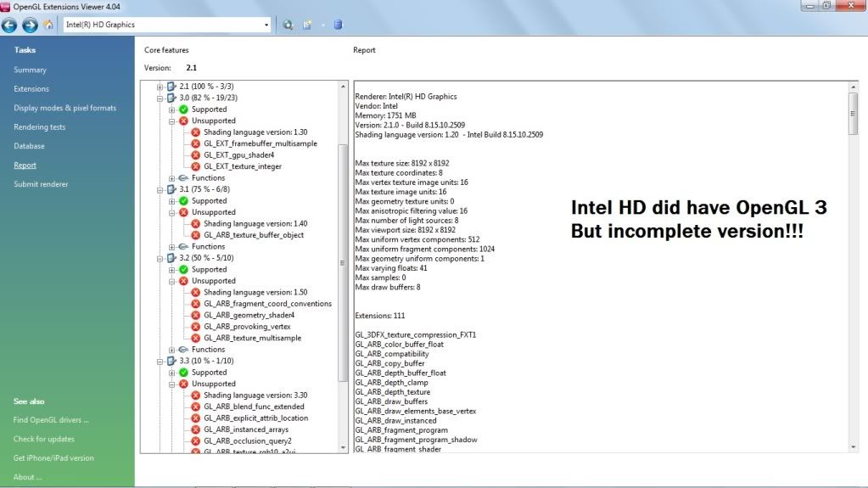The image size is (868, 488).
Task: Click red icon beside GL_EXT_gpu_shader4
Action: (x=195, y=155)
